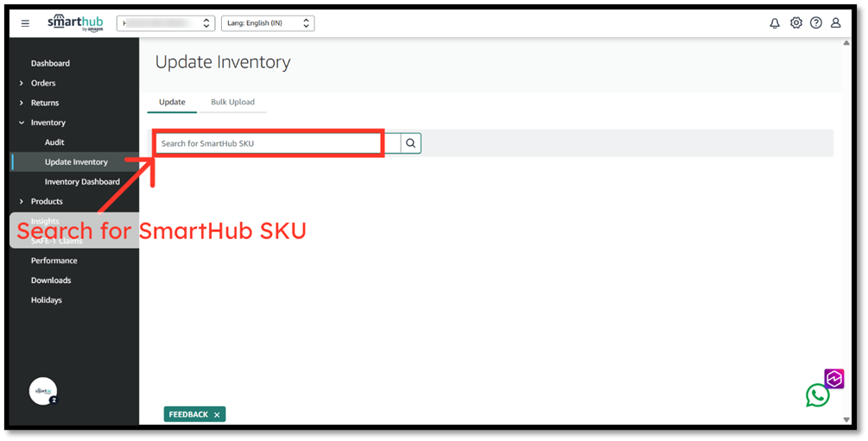Open the settings gear icon
This screenshot has width=868, height=441.
tap(796, 22)
